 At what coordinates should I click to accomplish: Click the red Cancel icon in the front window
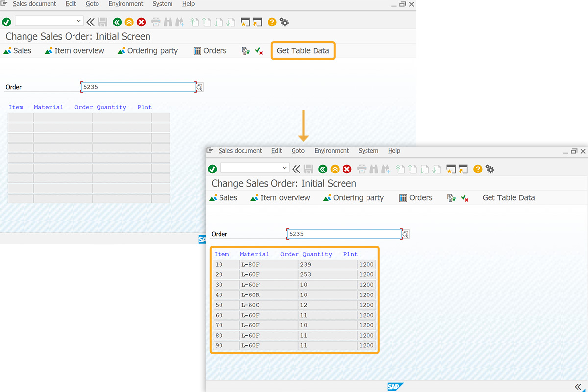(347, 169)
